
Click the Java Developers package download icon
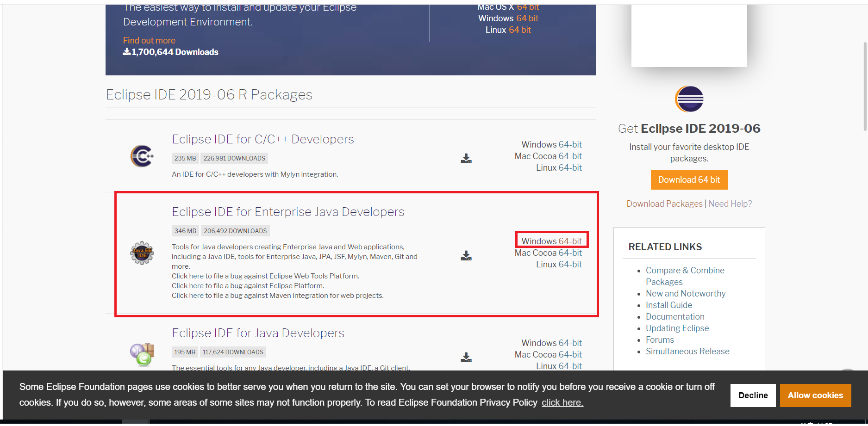point(466,357)
